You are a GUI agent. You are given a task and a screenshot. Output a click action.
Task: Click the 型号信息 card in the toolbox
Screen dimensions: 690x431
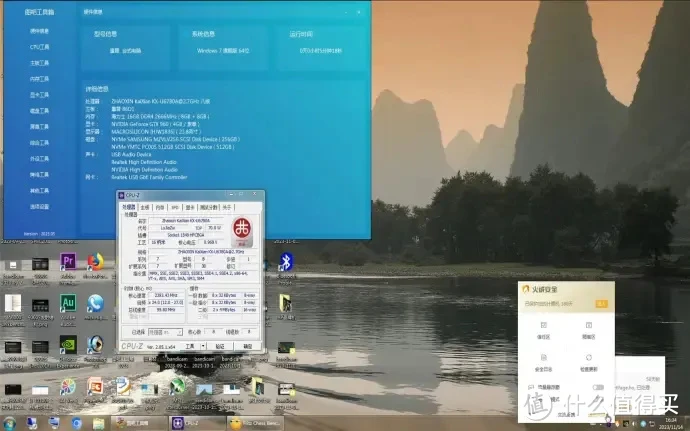[x=125, y=48]
